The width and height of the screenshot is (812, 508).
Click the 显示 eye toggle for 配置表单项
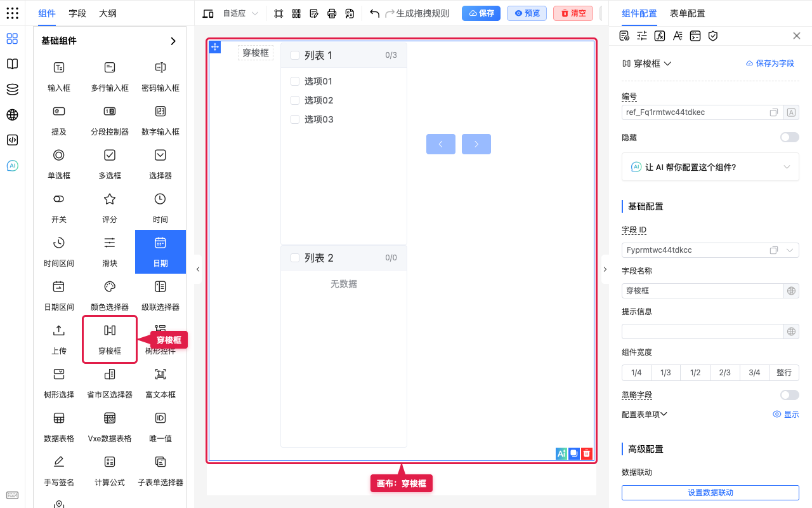tap(786, 414)
